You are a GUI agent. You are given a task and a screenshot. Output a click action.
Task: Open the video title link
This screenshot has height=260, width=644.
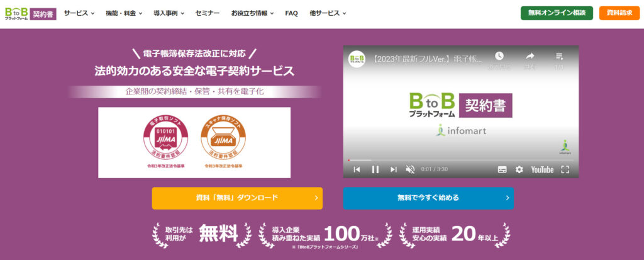coord(428,59)
